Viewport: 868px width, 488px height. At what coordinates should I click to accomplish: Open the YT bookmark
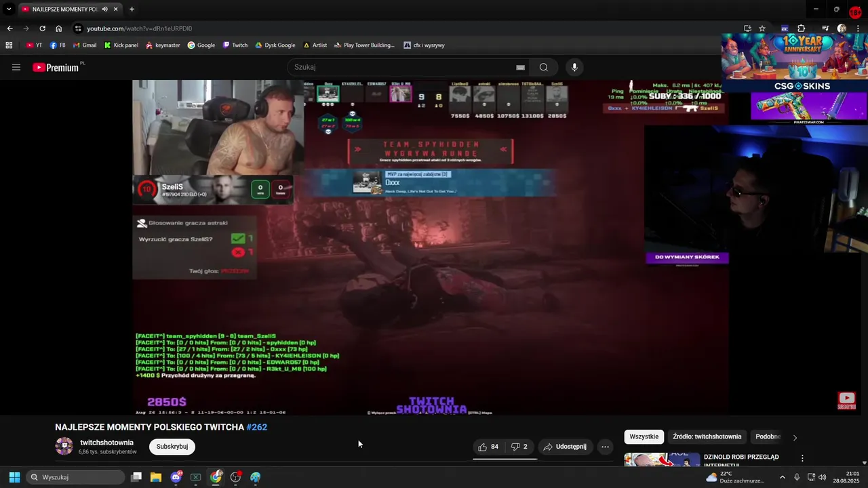pyautogui.click(x=34, y=45)
